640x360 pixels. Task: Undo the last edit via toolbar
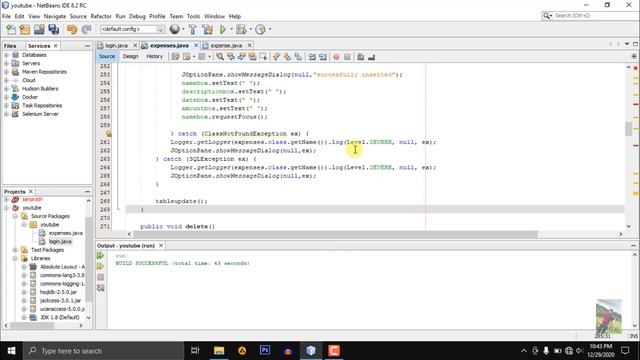coord(72,29)
